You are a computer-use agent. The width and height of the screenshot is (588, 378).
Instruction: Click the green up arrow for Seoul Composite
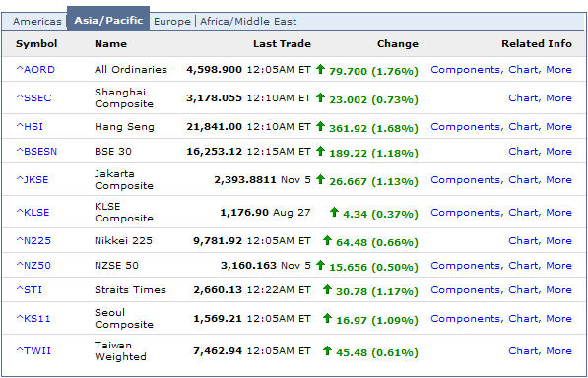[327, 318]
